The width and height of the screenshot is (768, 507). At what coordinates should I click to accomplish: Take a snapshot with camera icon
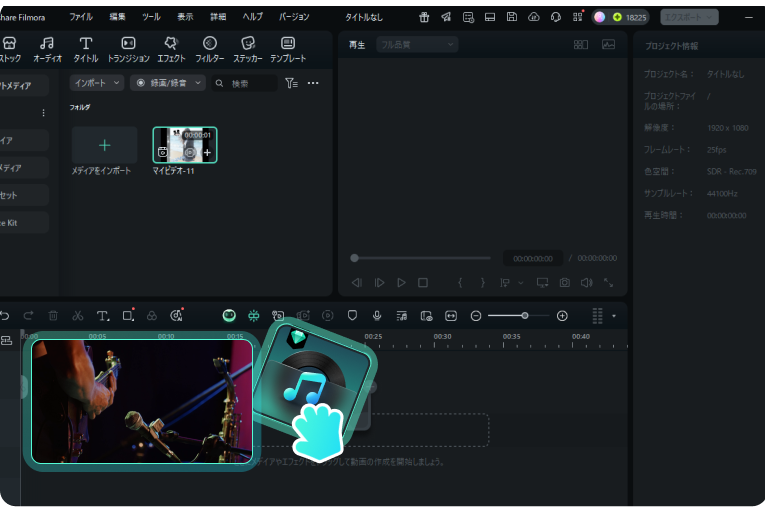pyautogui.click(x=565, y=283)
